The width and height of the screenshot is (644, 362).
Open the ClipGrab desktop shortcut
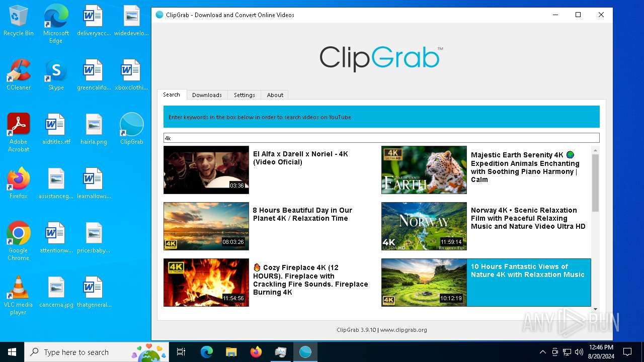coord(131,129)
